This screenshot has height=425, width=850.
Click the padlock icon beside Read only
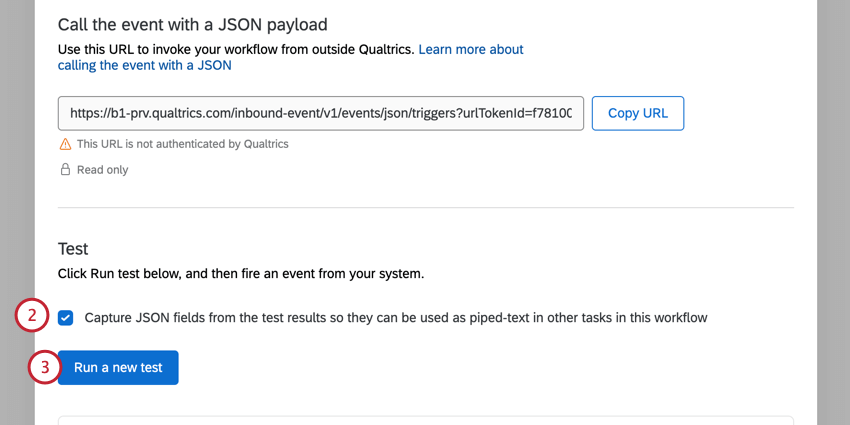(65, 170)
